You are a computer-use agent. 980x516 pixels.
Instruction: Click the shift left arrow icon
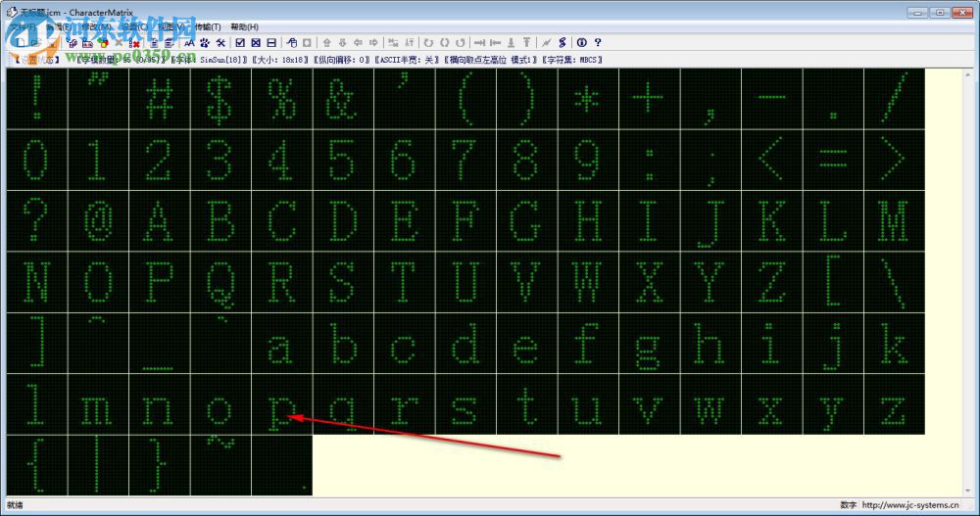click(358, 42)
